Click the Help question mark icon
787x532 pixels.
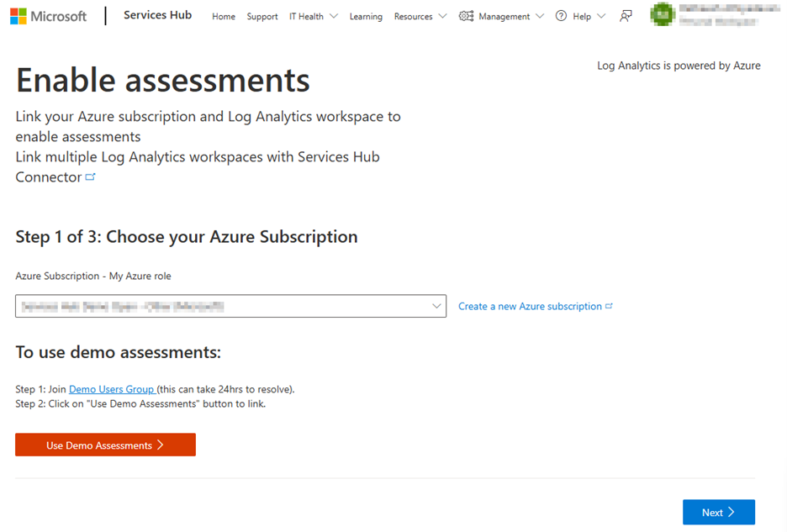561,16
